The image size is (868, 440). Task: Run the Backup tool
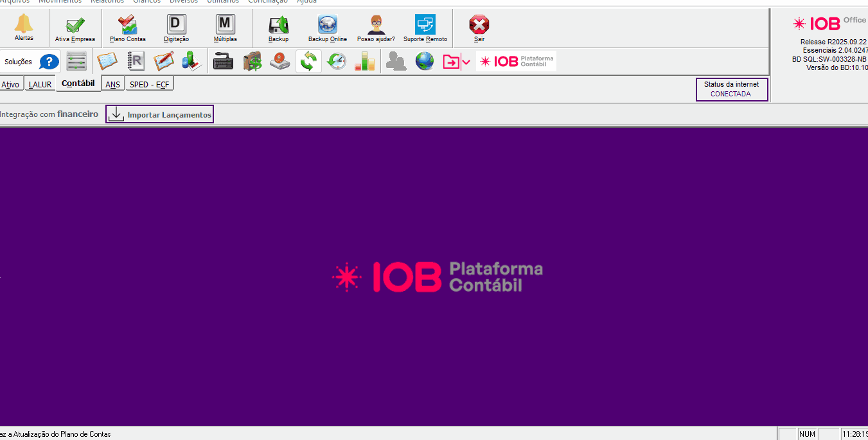coord(278,27)
